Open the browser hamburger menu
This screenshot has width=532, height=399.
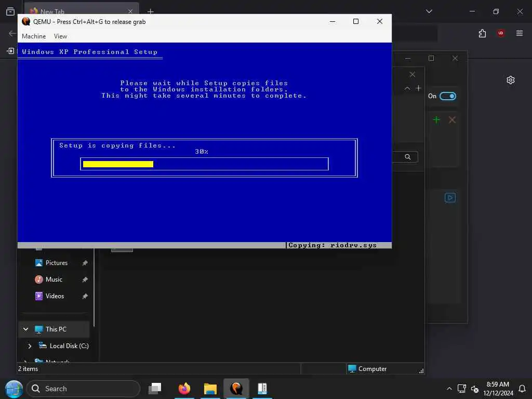tap(519, 33)
